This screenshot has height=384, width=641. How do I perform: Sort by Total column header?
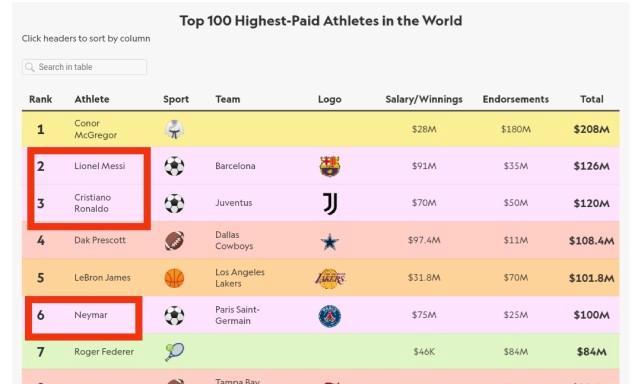592,99
